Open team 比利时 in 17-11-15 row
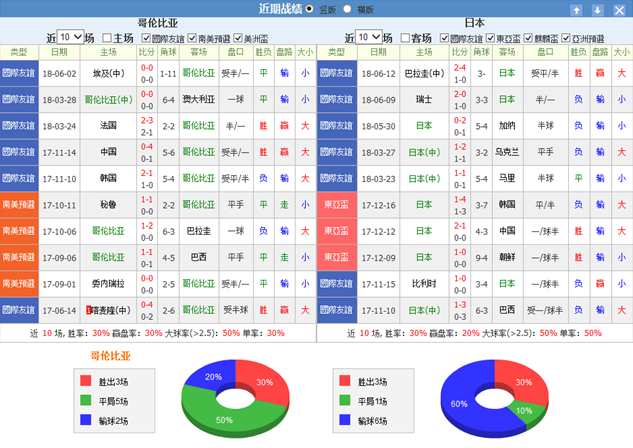The width and height of the screenshot is (633, 448). [x=424, y=284]
